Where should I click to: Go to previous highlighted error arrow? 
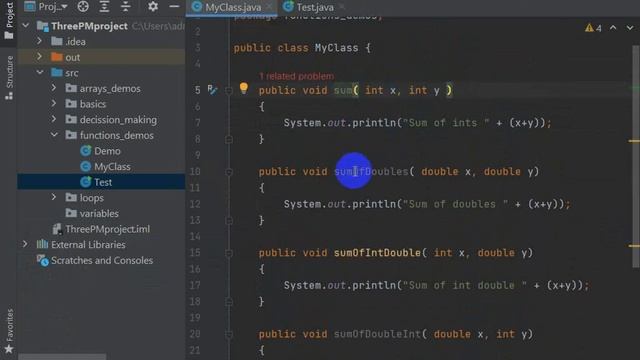click(613, 28)
